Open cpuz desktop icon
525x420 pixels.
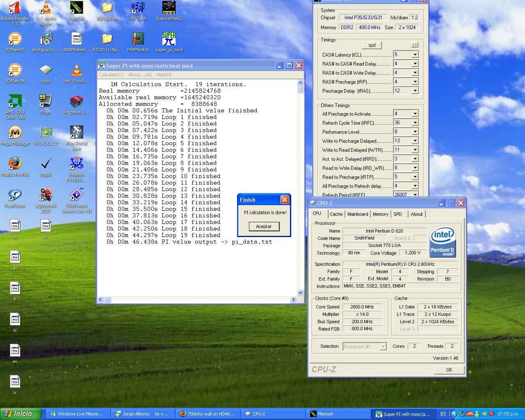(x=46, y=73)
